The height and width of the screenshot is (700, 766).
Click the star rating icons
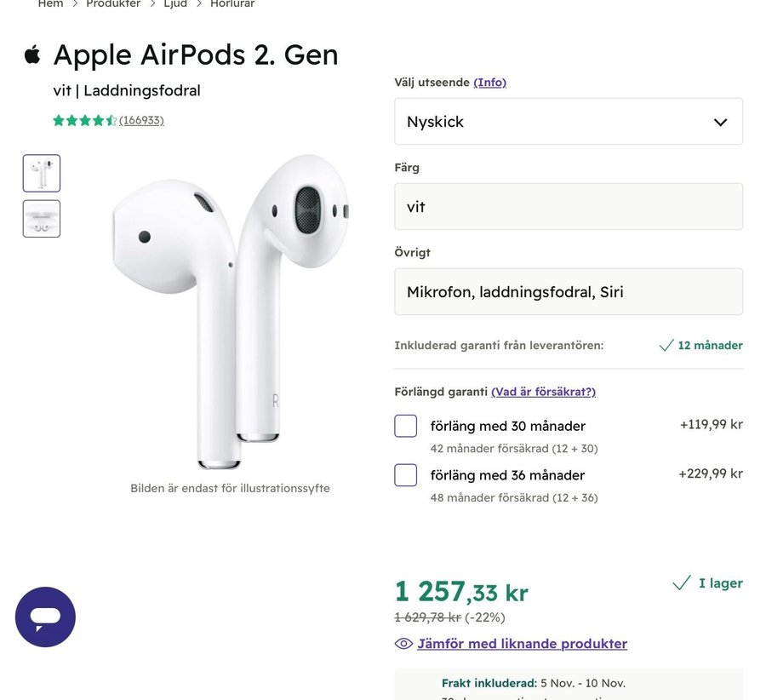tap(84, 120)
